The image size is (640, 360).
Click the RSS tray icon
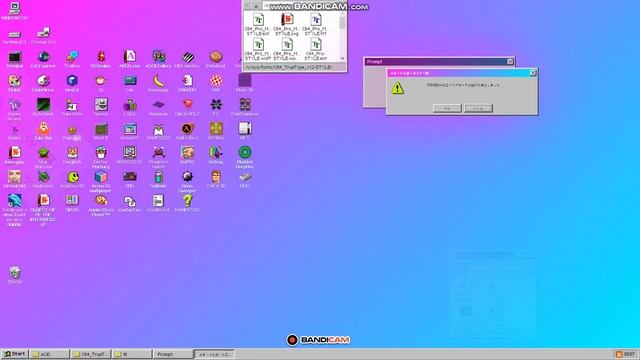pos(619,354)
